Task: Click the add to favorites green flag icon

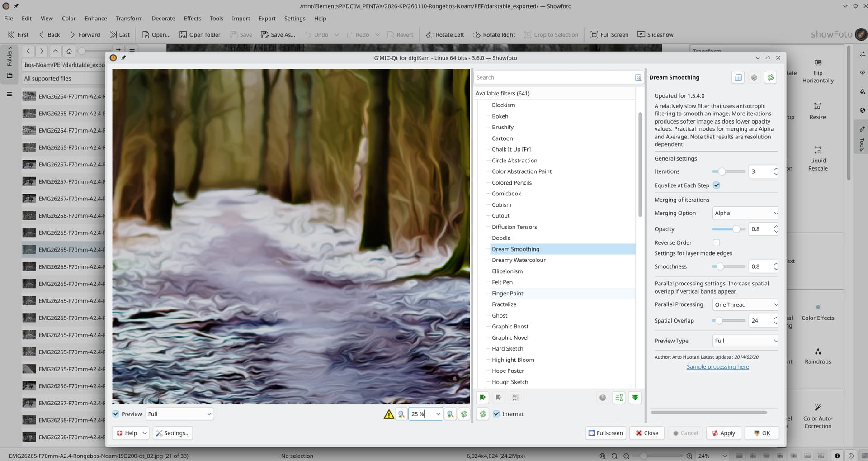Action: coord(483,398)
